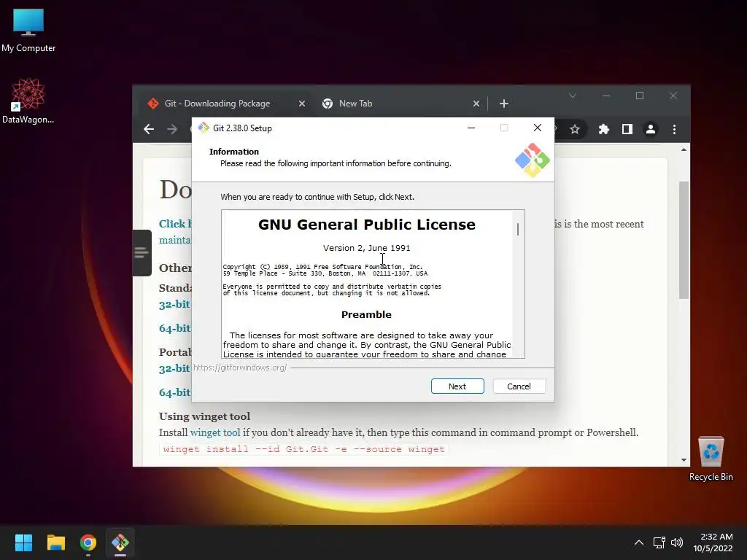Close the Git 2.38.0 Setup dialog
The image size is (747, 560).
538,128
